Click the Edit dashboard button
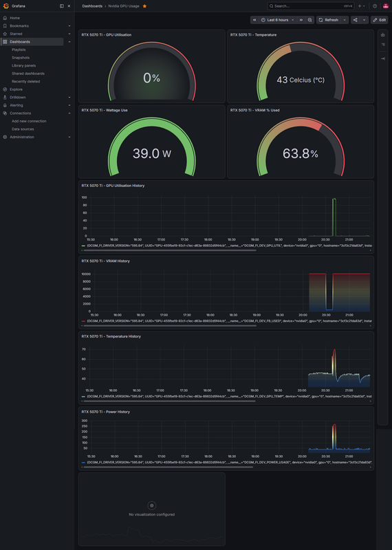This screenshot has height=550, width=392. click(x=380, y=20)
